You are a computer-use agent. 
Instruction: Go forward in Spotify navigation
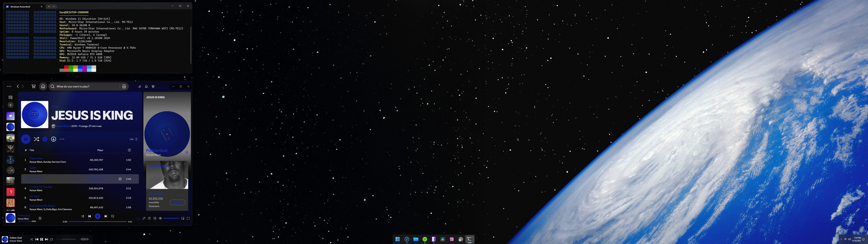[x=23, y=87]
